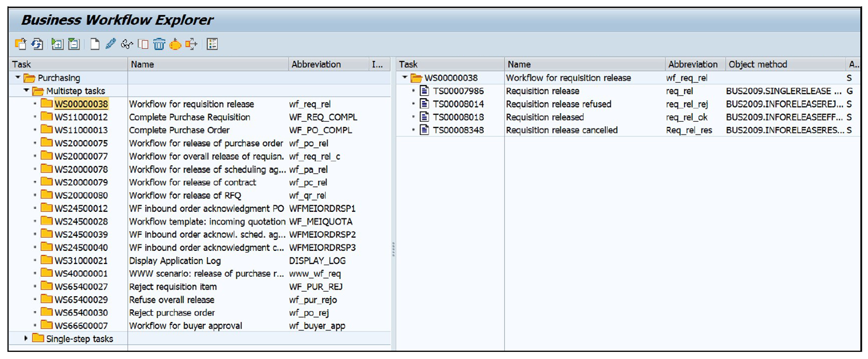The height and width of the screenshot is (359, 868).
Task: Select task TS00007986 Requisition release
Action: pyautogui.click(x=458, y=91)
